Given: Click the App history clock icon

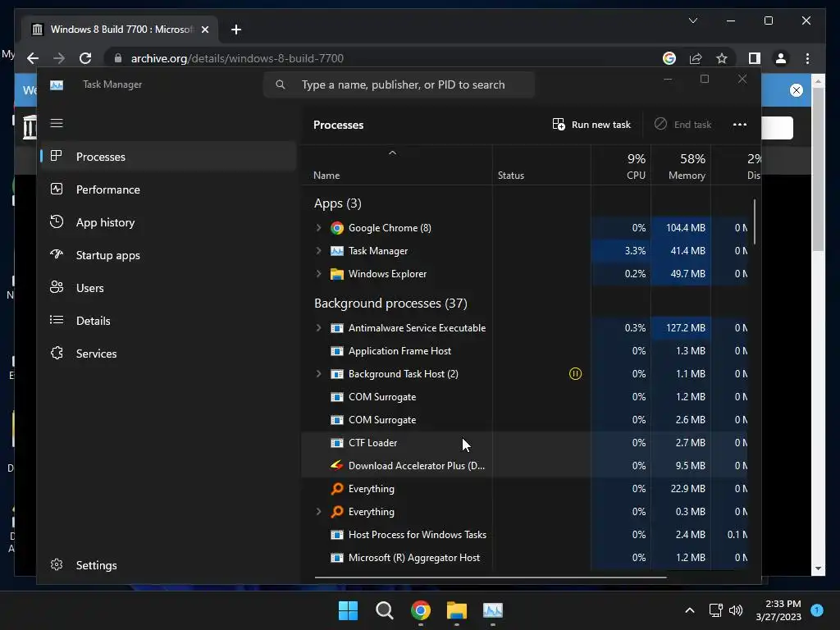Looking at the screenshot, I should click(x=57, y=221).
